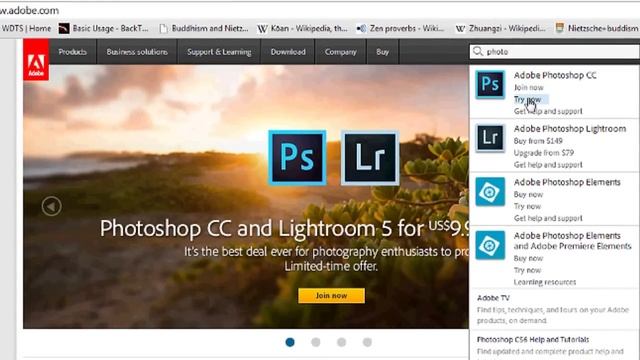This screenshot has height=360, width=640.
Task: Click Get help and support under Lightroom
Action: pos(548,164)
